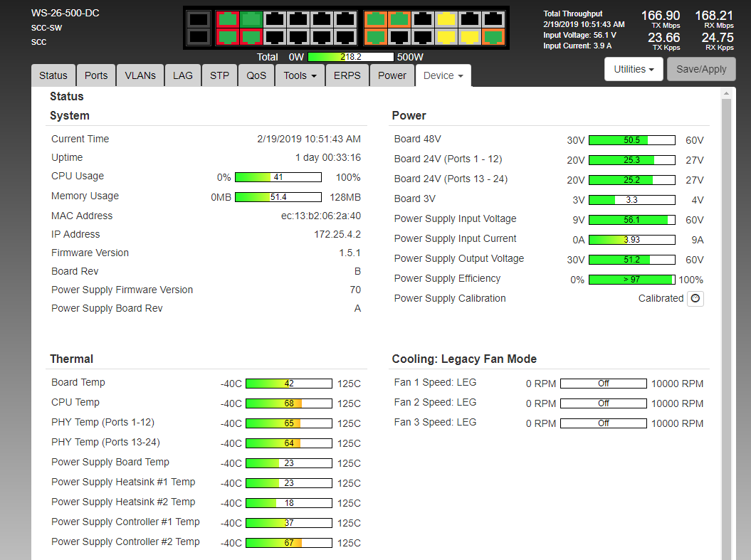Open the Utilities dropdown
This screenshot has width=751, height=560.
click(634, 69)
